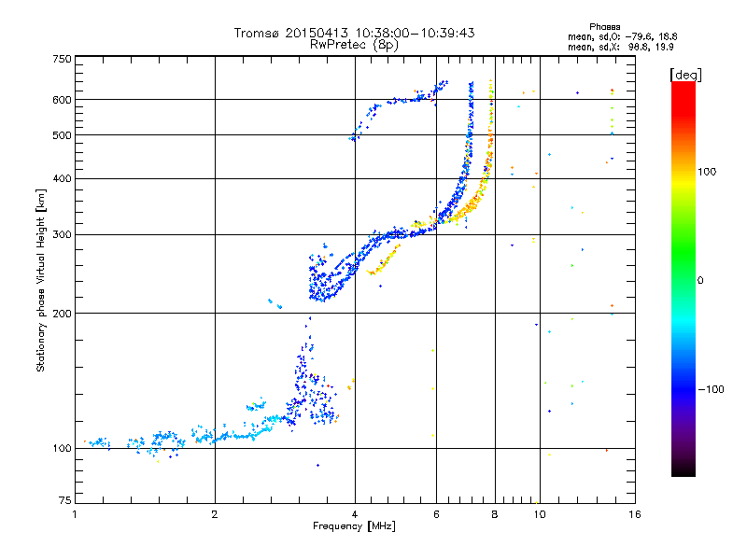
Task: Click the x-axis tick label '2'
Action: point(215,514)
